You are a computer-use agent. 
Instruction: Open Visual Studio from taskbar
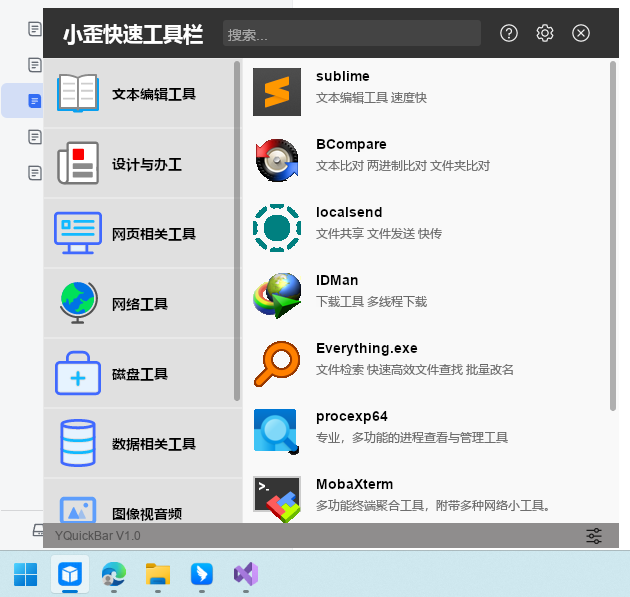click(246, 574)
